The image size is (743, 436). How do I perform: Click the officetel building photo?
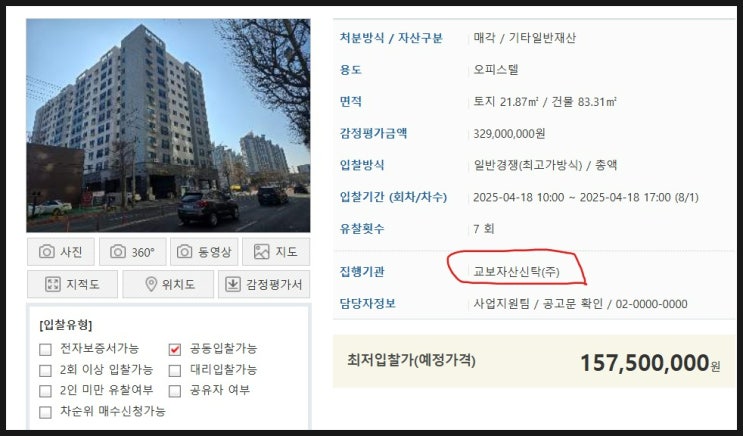(x=168, y=126)
